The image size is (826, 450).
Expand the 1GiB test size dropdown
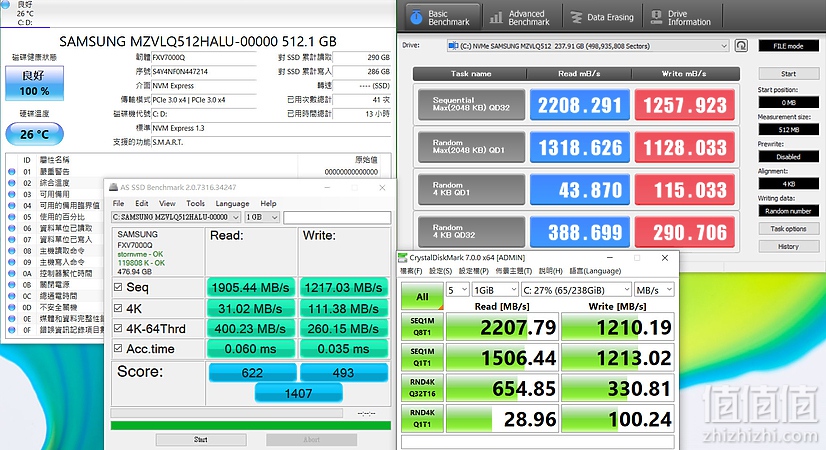[495, 290]
